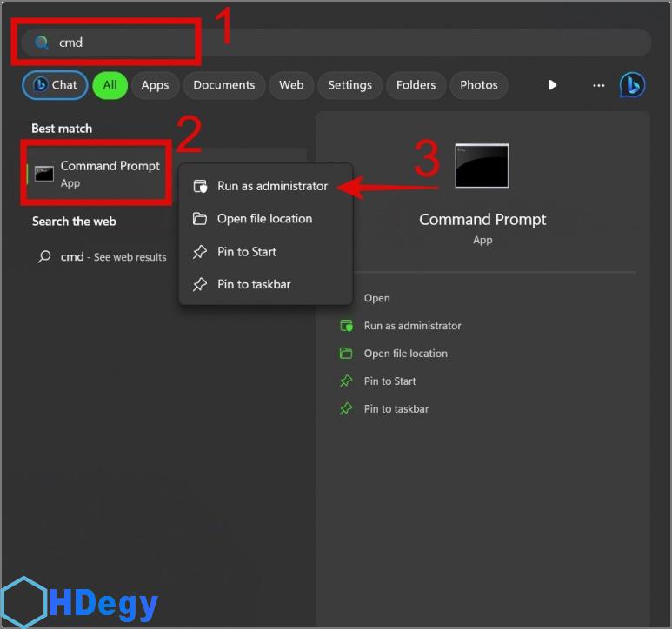
Task: Click the Bing icon at top right
Action: [x=632, y=85]
